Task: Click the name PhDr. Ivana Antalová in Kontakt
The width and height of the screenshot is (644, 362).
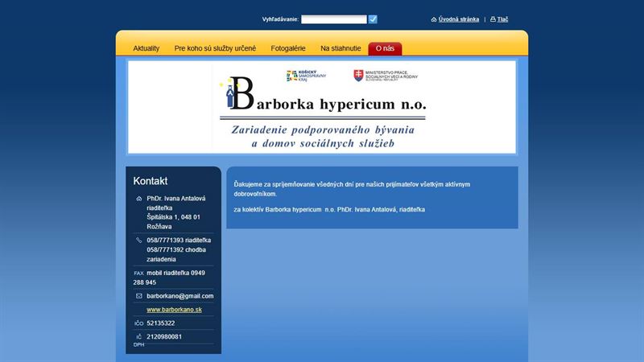Action: coord(175,199)
